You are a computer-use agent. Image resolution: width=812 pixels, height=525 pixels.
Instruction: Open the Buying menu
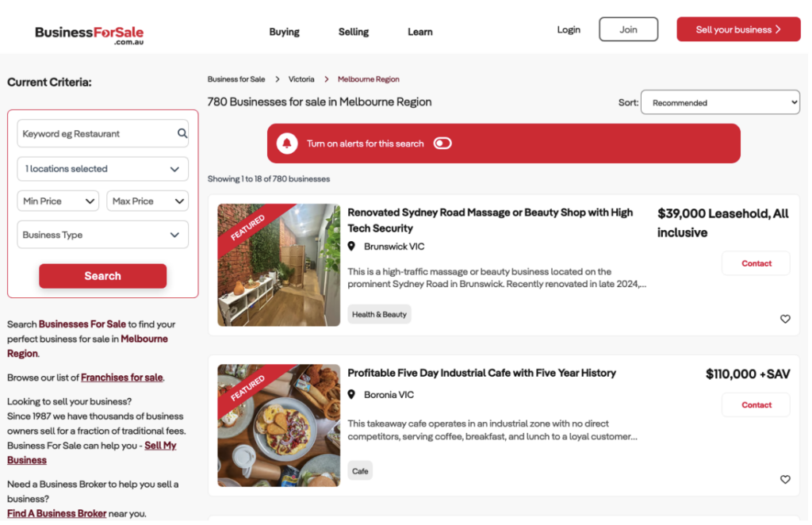(x=285, y=32)
